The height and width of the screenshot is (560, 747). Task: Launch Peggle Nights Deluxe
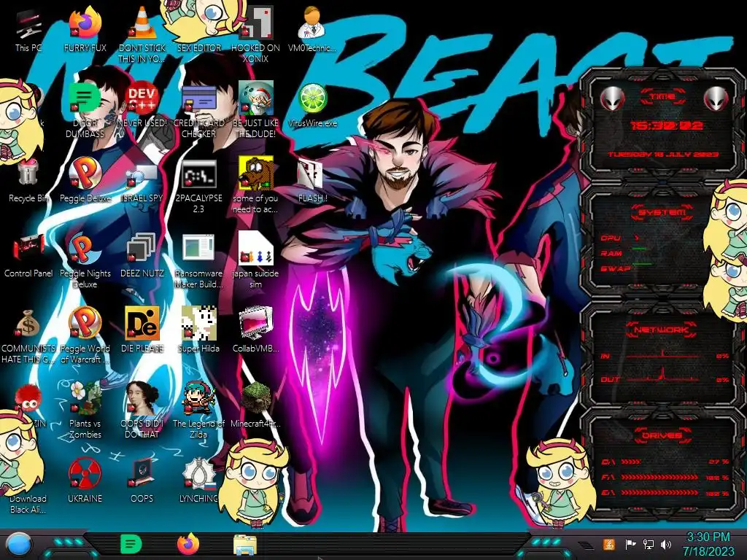coord(85,261)
